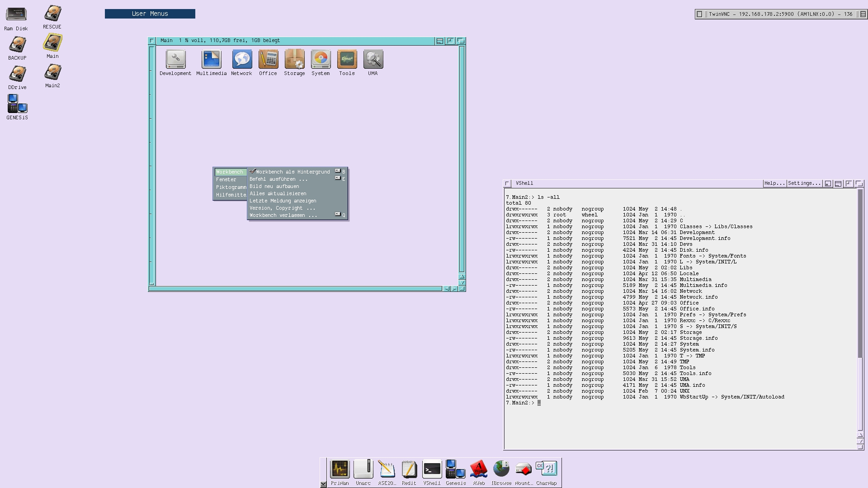Click the Main window vertical scrollbar
Viewport: 868px width, 488px height.
(x=462, y=158)
